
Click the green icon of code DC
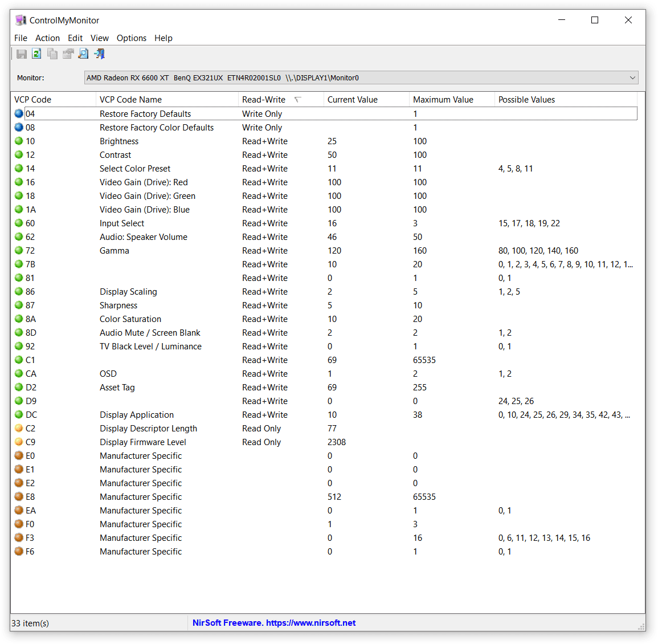tap(19, 414)
